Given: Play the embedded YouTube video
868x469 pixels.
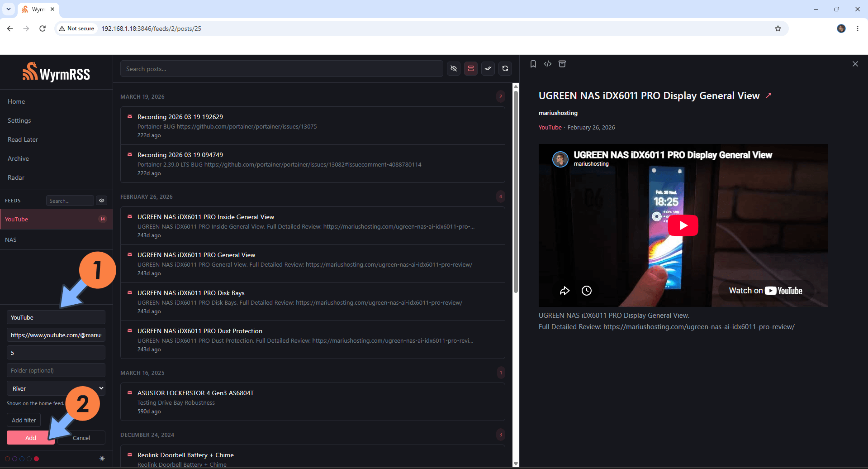Looking at the screenshot, I should [683, 225].
